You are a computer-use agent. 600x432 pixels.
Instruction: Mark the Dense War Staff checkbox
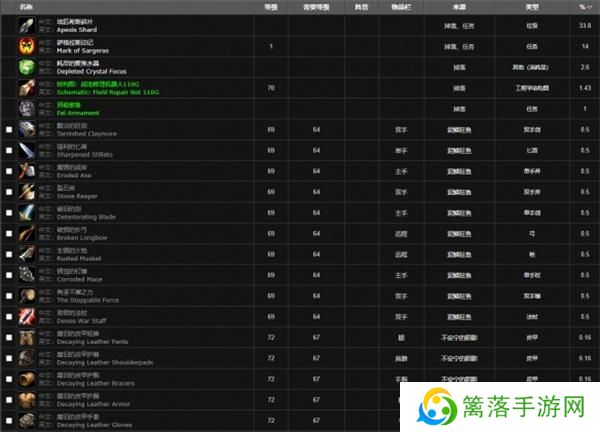pos(9,317)
